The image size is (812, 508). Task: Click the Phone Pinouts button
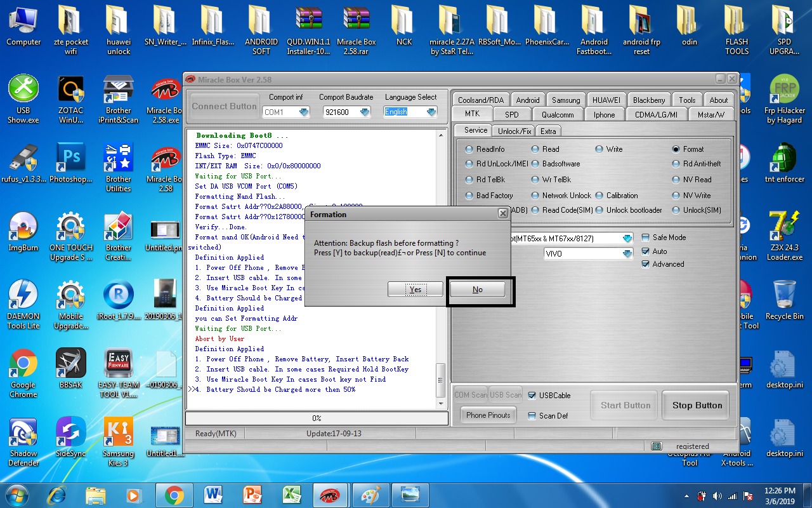[488, 415]
